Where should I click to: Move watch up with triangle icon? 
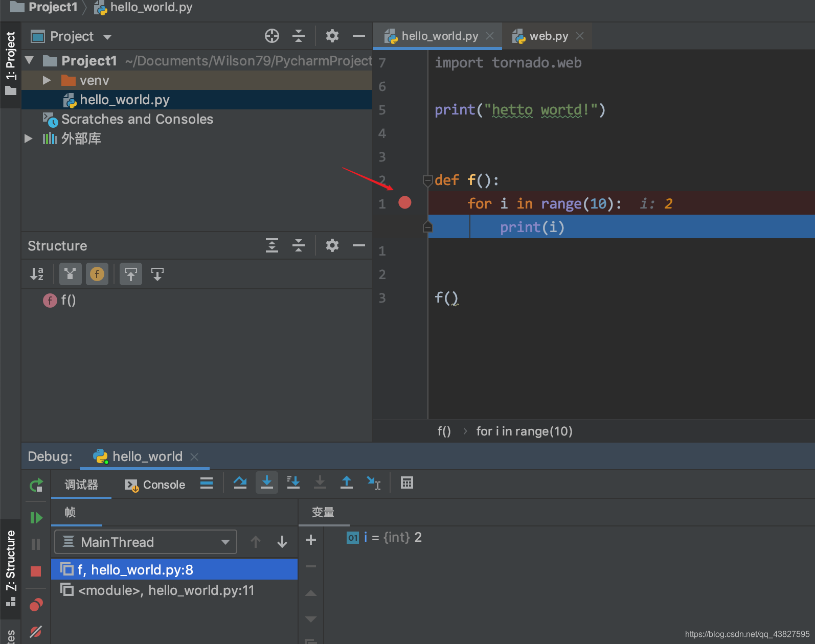(x=311, y=593)
